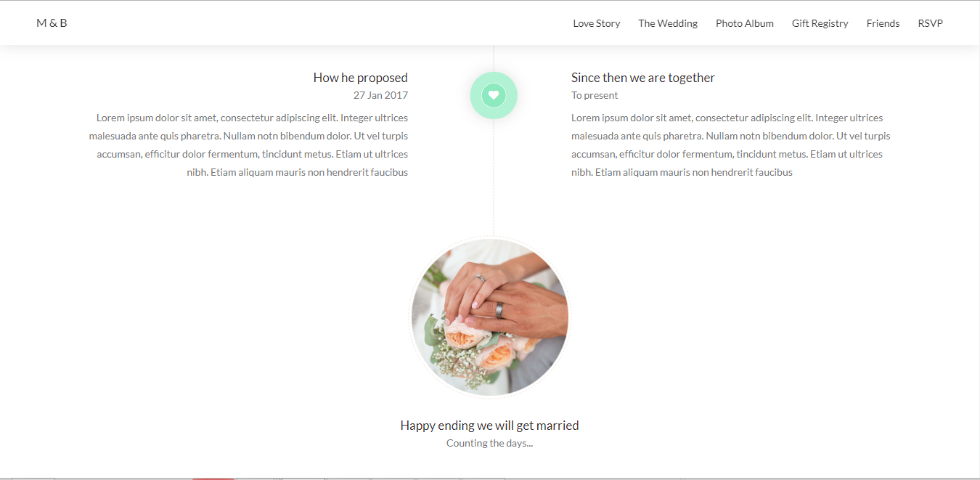Click "Happy ending we will get married" title

pyautogui.click(x=490, y=426)
